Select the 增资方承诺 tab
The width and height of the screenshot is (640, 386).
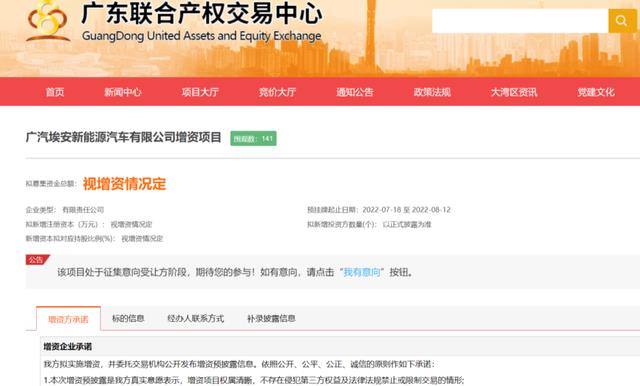click(x=68, y=319)
